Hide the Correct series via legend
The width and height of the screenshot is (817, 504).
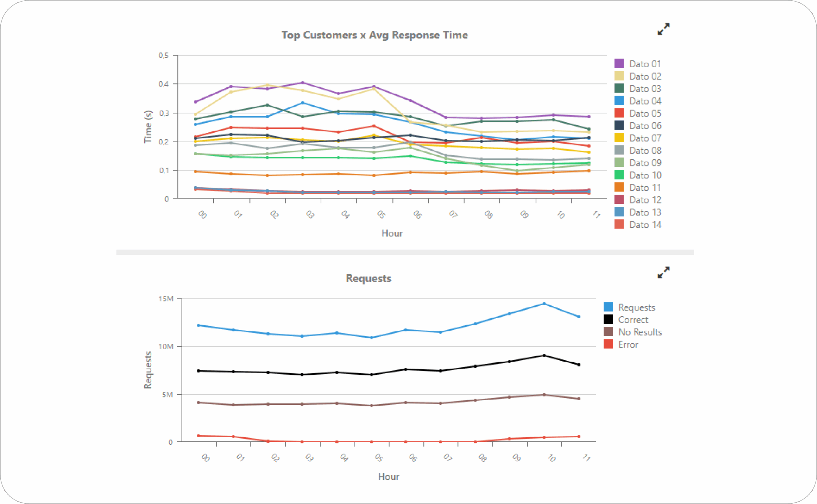click(633, 320)
